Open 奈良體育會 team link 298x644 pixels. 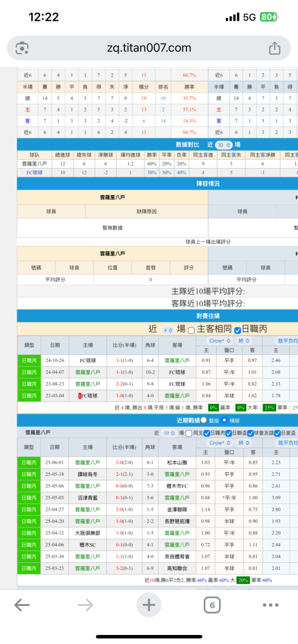click(178, 556)
